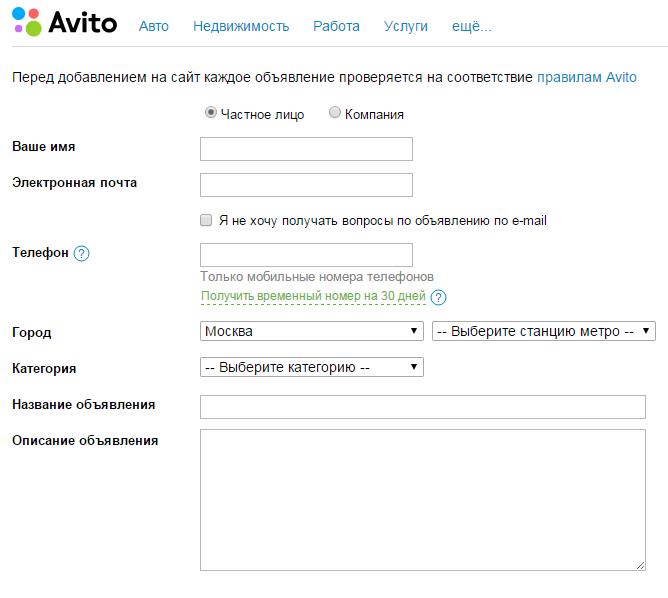The width and height of the screenshot is (668, 598).
Task: Click the Avito logo
Action: (x=64, y=22)
